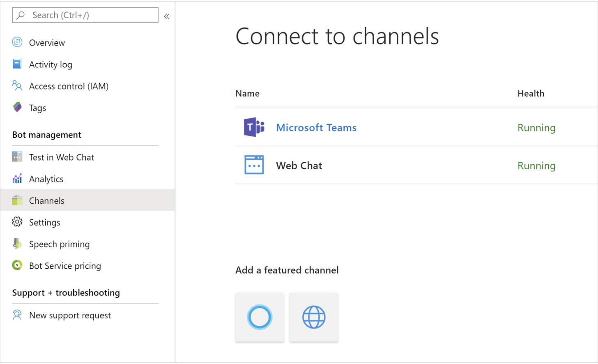Collapse the sidebar with double chevron

[x=167, y=16]
